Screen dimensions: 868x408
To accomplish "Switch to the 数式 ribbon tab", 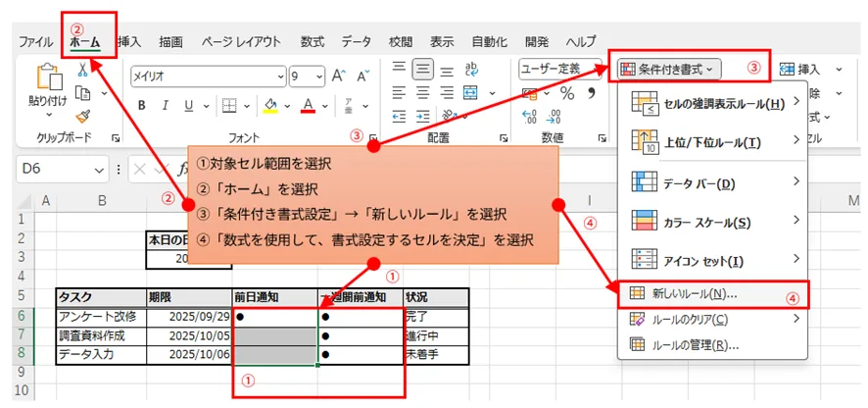I will tap(313, 41).
